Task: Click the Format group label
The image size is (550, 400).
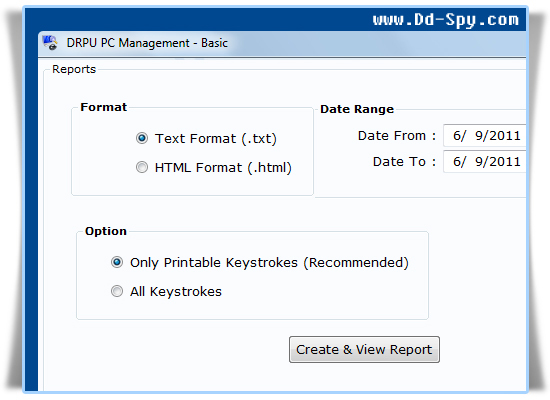Action: click(103, 107)
